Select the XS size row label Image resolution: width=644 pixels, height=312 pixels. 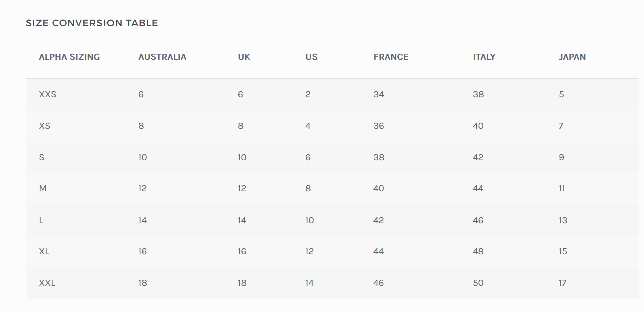(x=45, y=126)
